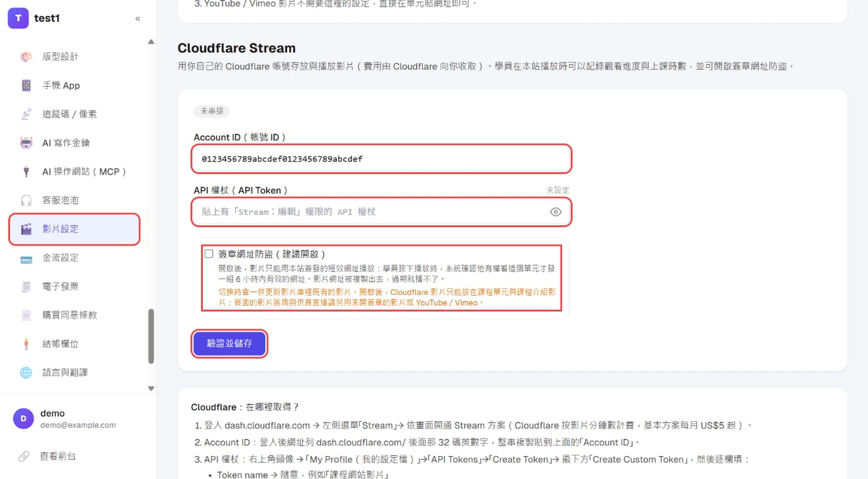Click the 客服泡泡 headset icon

coord(26,200)
